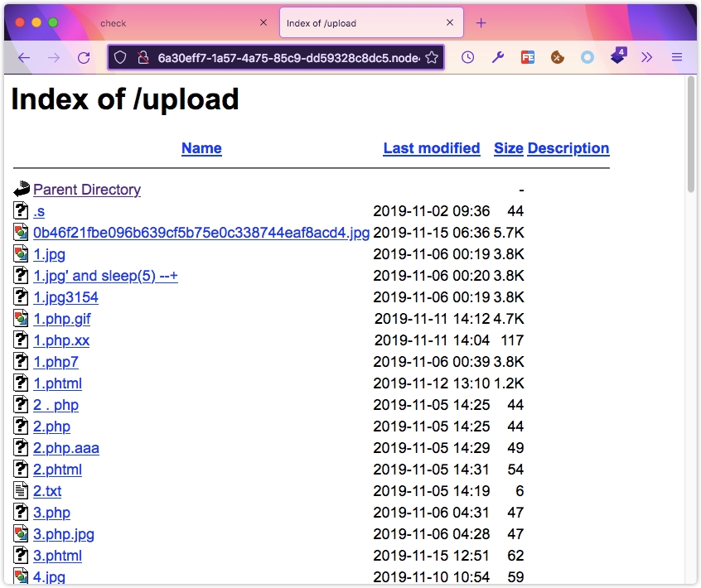
Task: Click the browser back arrow
Action: (24, 57)
